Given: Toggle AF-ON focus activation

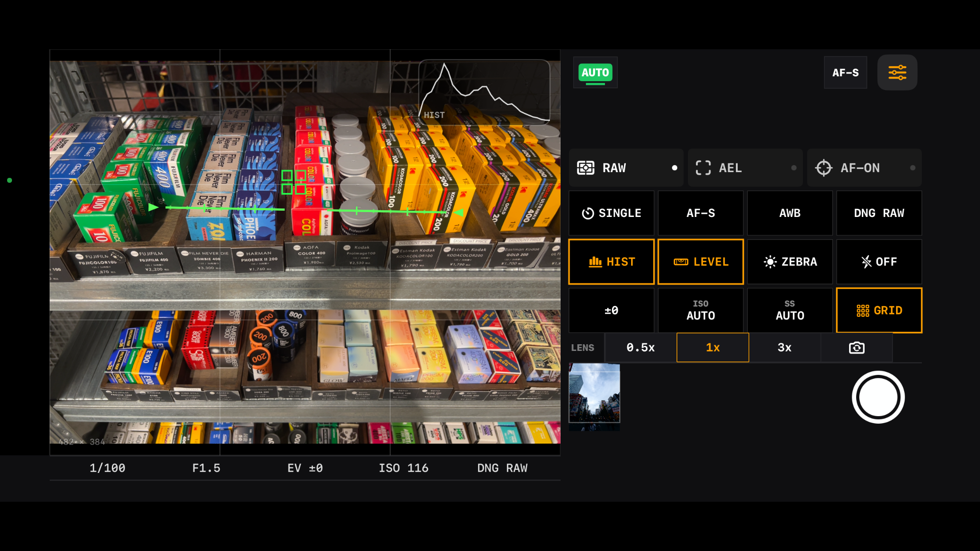Looking at the screenshot, I should point(864,168).
